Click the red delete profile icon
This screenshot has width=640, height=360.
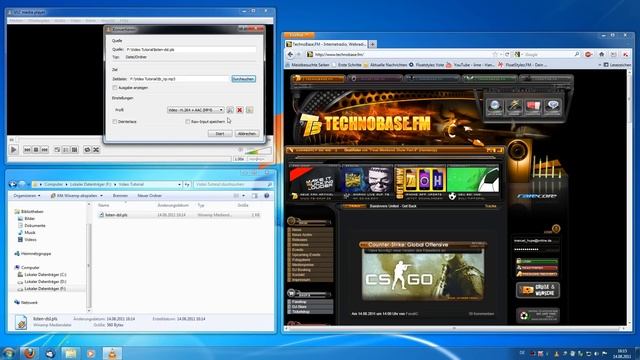240,110
